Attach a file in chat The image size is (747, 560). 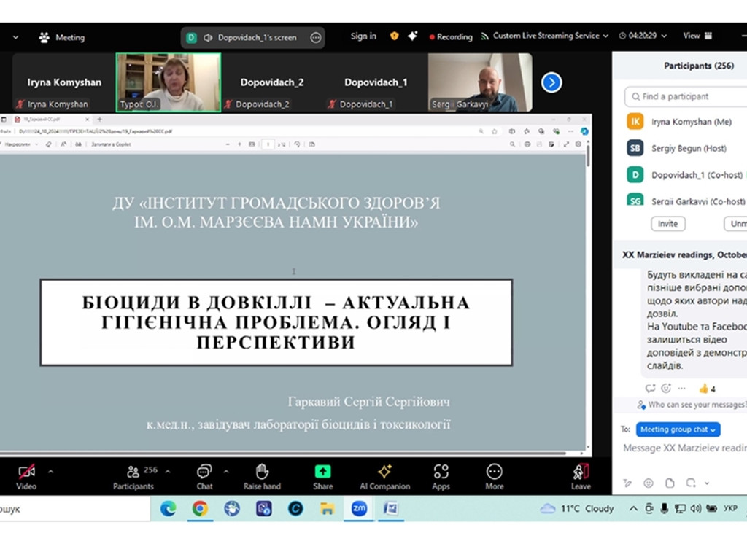pyautogui.click(x=670, y=483)
